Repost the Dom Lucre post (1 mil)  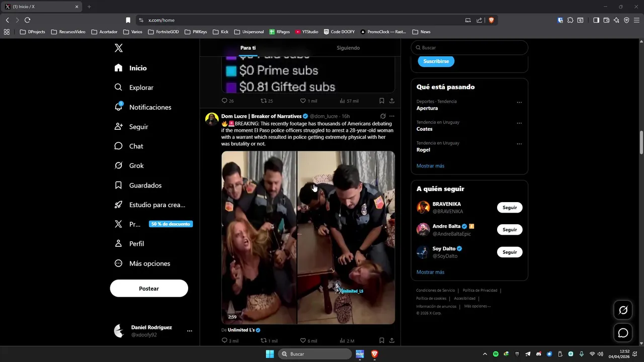pyautogui.click(x=269, y=341)
